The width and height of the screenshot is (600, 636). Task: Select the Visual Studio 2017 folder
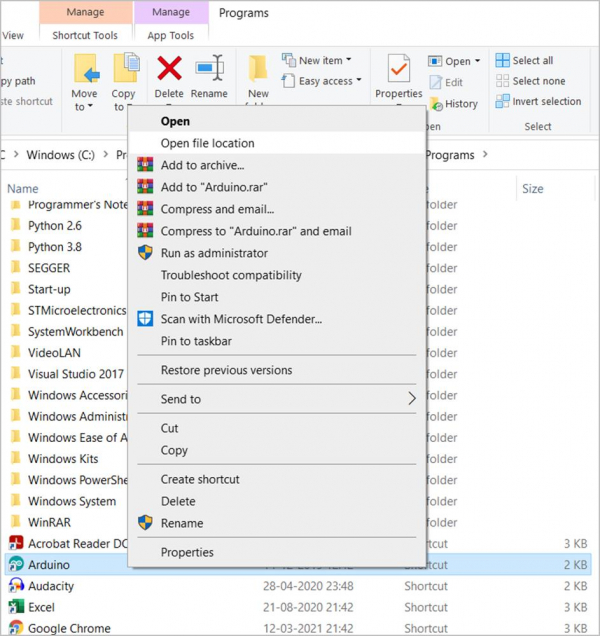[76, 374]
